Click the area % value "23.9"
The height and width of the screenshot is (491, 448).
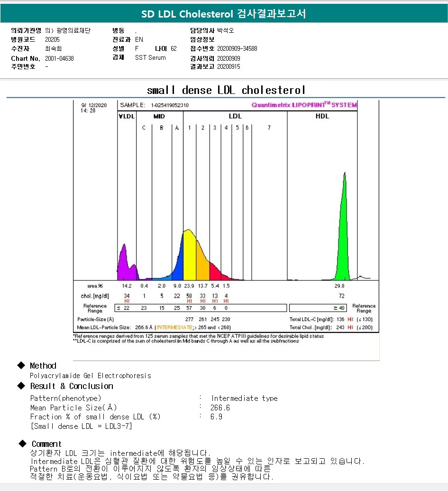click(x=189, y=286)
